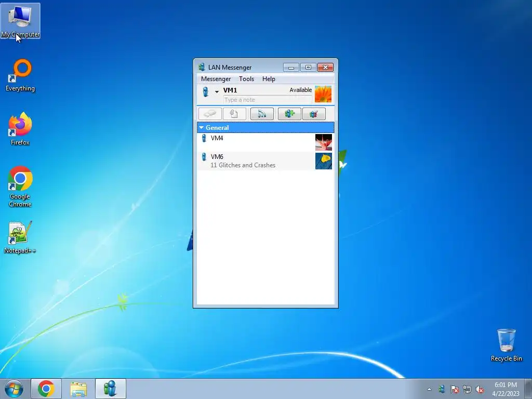Select the Notepad++ desktop shortcut
The width and height of the screenshot is (532, 399).
click(x=20, y=237)
